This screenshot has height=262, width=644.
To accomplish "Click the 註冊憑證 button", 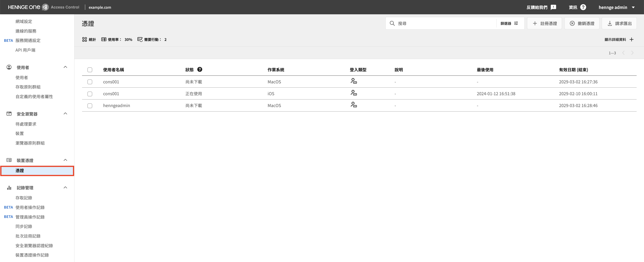I will click(x=544, y=23).
